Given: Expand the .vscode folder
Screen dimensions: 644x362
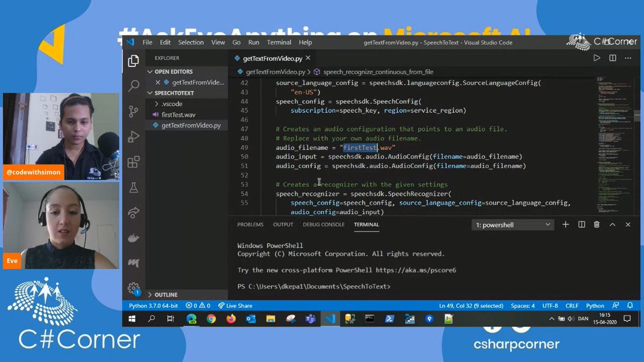Looking at the screenshot, I should point(171,104).
